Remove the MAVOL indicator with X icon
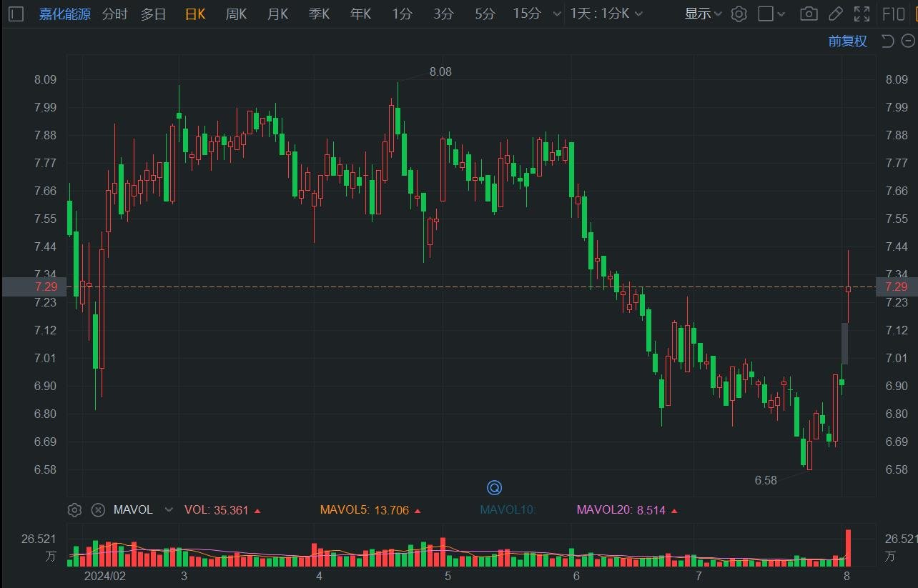 pyautogui.click(x=99, y=509)
